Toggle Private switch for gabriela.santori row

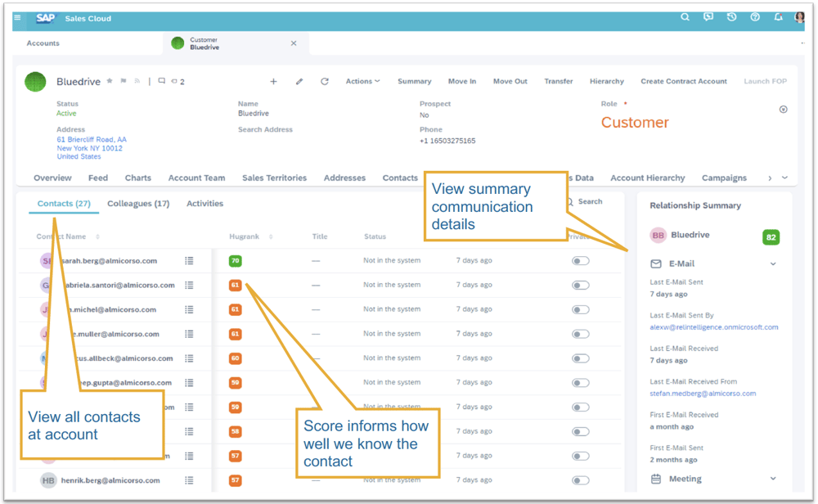[580, 286]
